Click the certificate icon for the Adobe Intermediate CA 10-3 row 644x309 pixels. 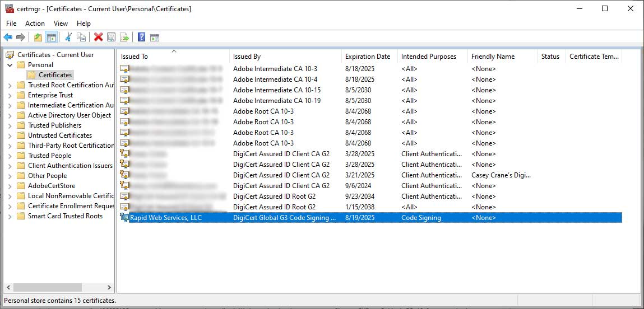pos(124,68)
